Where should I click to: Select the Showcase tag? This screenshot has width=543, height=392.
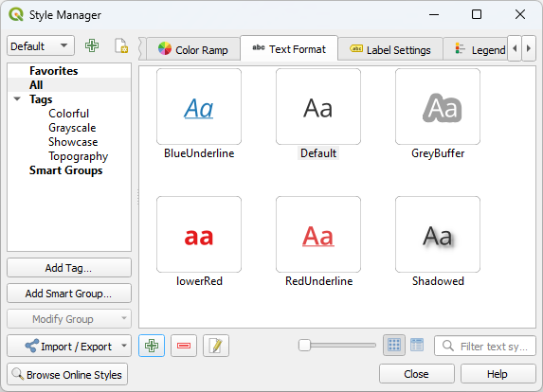coord(73,142)
